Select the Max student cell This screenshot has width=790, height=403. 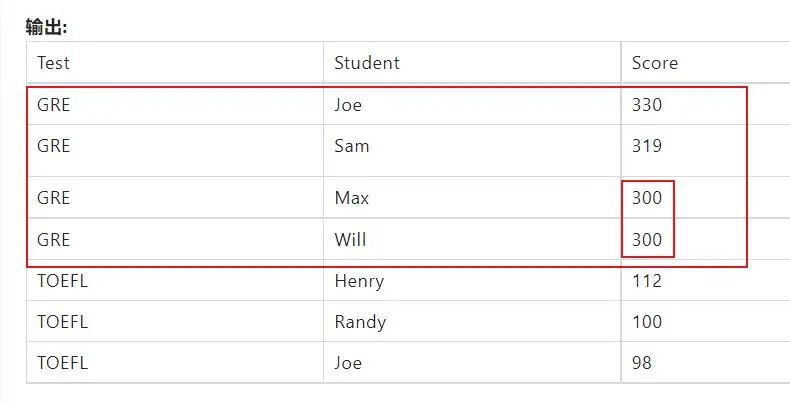pos(351,198)
